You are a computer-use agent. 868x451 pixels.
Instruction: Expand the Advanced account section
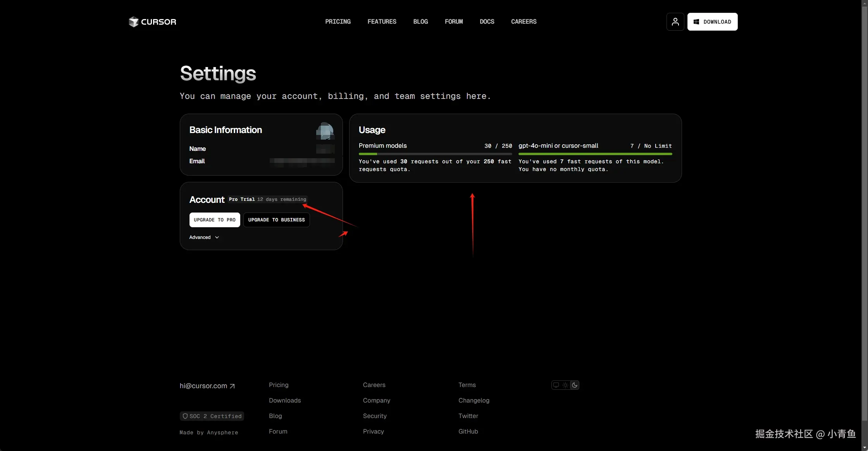tap(200, 237)
